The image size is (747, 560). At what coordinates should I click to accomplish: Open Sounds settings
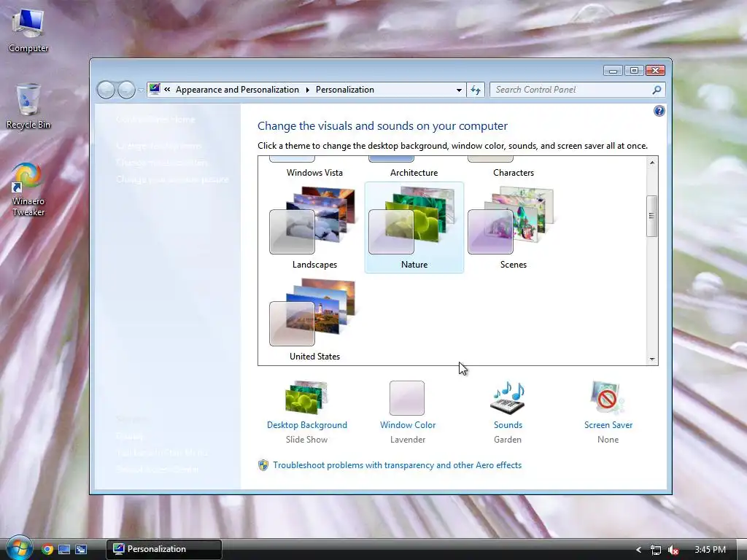pos(508,412)
